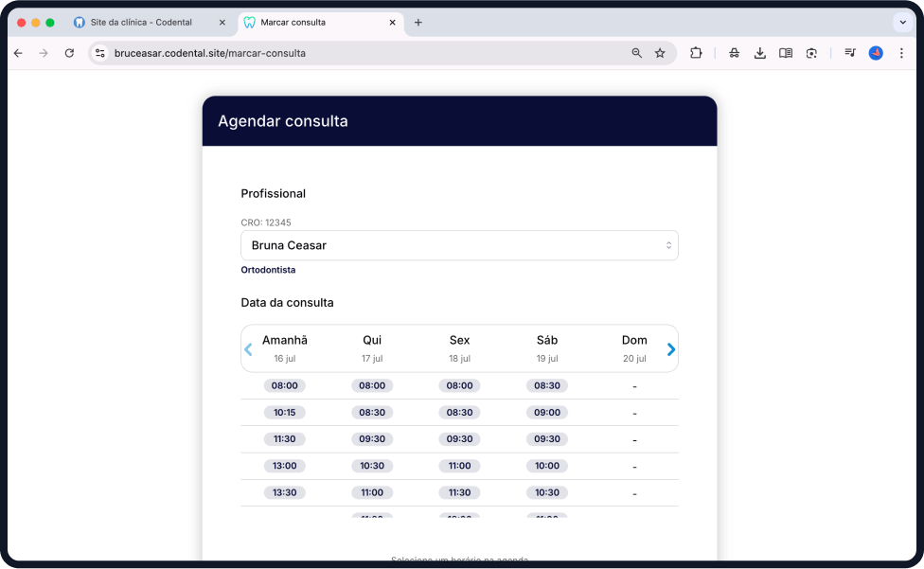The width and height of the screenshot is (924, 569).
Task: Reload the current page
Action: tap(69, 53)
